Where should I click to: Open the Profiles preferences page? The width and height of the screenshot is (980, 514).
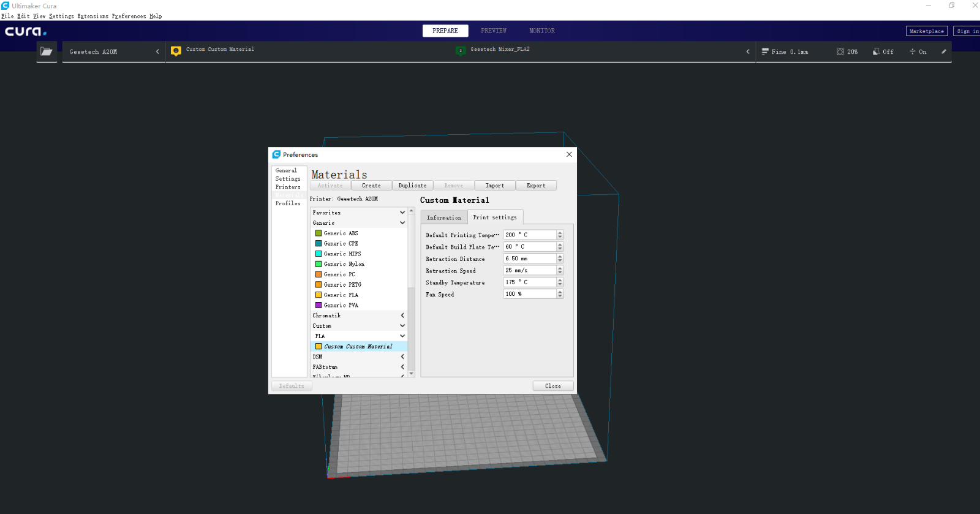[x=289, y=203]
